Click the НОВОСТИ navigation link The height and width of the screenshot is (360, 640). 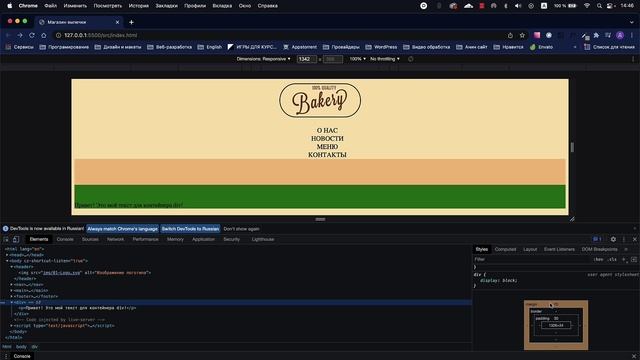[x=327, y=139]
